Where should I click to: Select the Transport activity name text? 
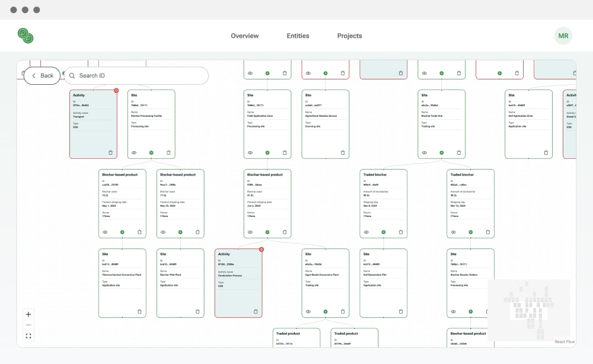[79, 116]
